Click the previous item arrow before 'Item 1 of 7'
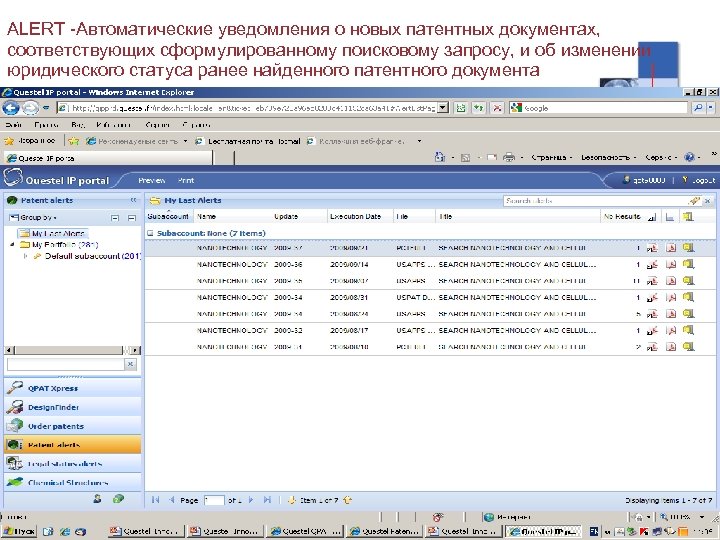720x540 pixels. pyautogui.click(x=291, y=500)
